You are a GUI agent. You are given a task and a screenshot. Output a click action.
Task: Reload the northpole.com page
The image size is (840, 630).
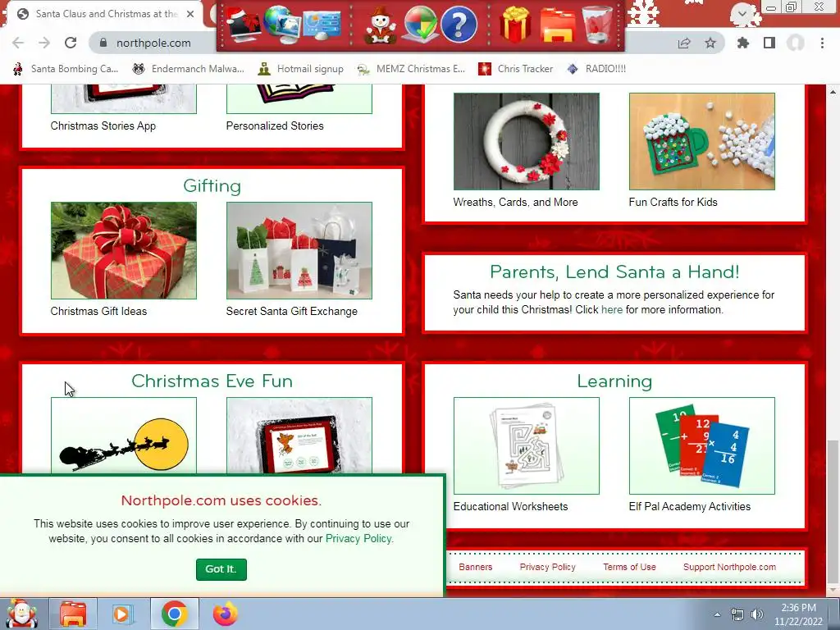coord(71,43)
